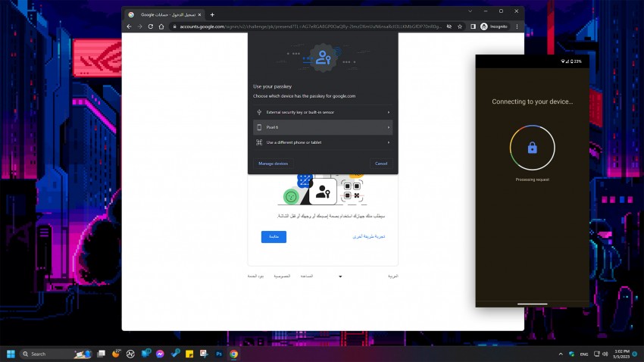The image size is (644, 362).
Task: Open the clock and date panel
Action: 621,354
